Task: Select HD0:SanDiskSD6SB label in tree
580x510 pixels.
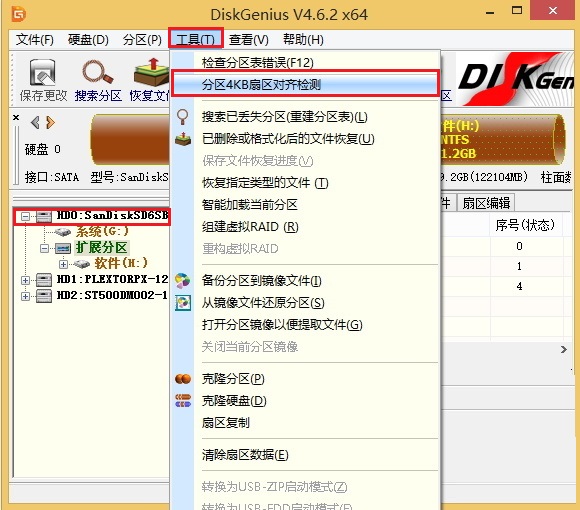Action: click(112, 215)
